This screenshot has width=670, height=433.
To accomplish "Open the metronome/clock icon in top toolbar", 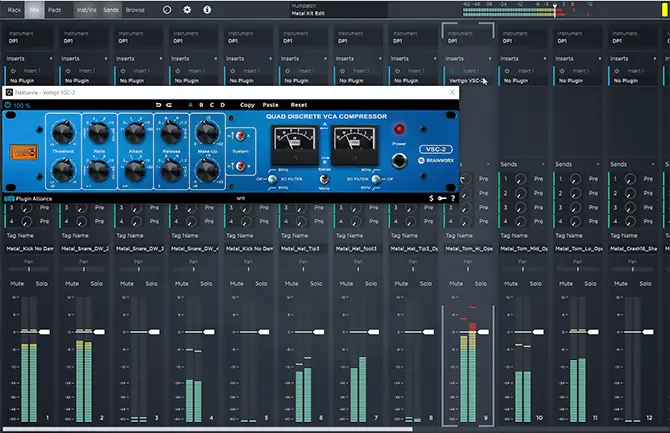I will pyautogui.click(x=167, y=9).
